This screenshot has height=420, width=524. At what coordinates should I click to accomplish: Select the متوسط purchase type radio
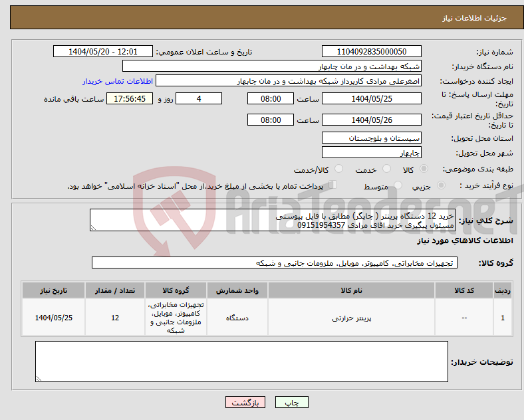tap(398, 185)
